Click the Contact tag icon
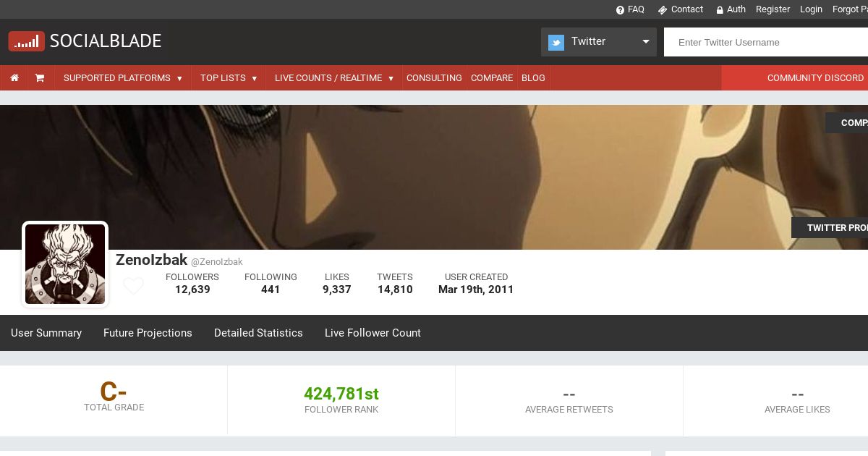 [x=662, y=10]
